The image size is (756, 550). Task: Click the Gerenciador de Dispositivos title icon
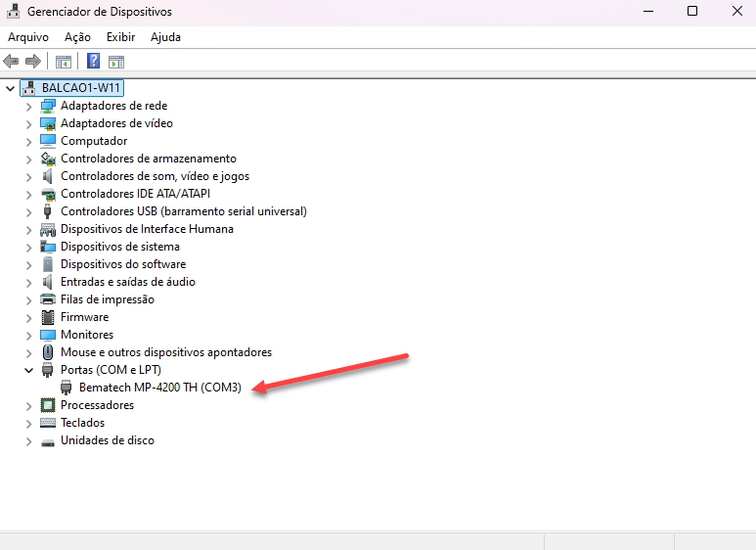(13, 11)
